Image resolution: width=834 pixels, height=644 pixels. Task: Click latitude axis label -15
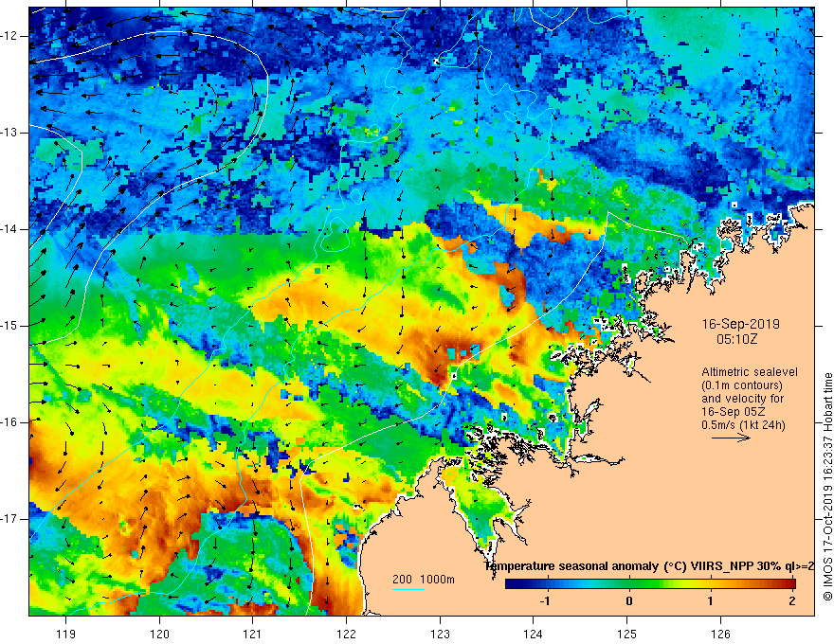pos(9,326)
